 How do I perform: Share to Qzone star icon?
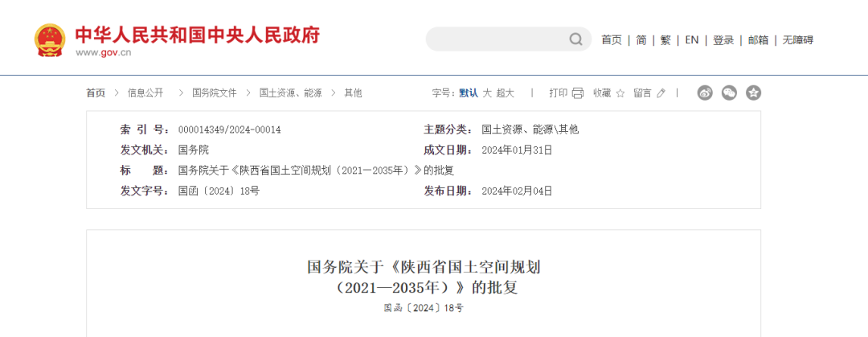click(x=753, y=93)
